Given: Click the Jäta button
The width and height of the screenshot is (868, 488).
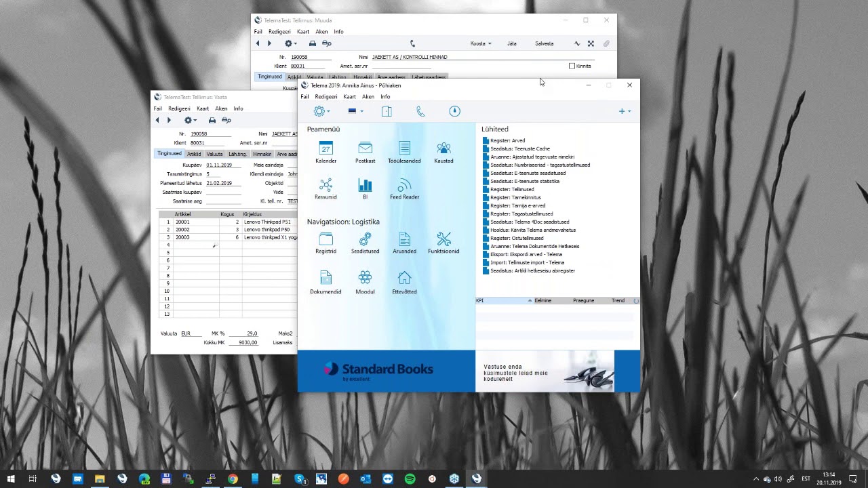Looking at the screenshot, I should [512, 43].
